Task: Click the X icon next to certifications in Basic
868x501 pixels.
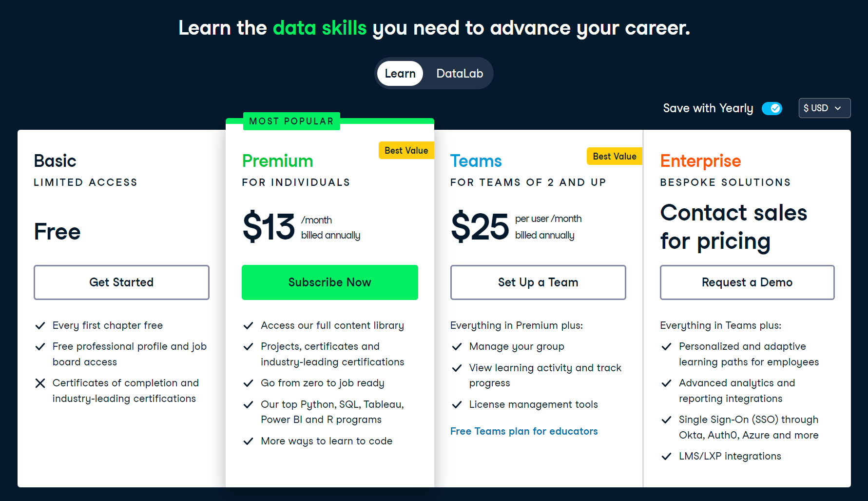Action: coord(40,383)
